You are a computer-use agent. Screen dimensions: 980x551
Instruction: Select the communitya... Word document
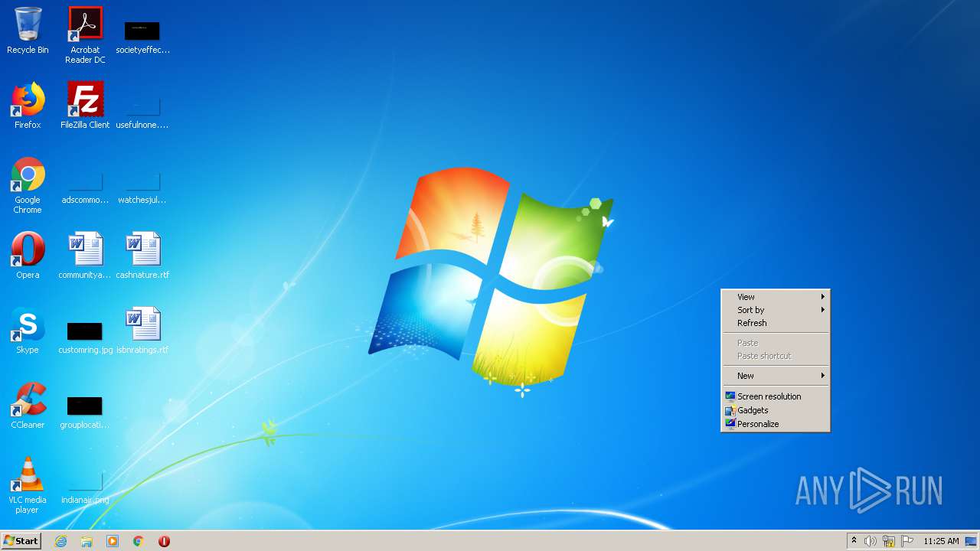pyautogui.click(x=85, y=256)
